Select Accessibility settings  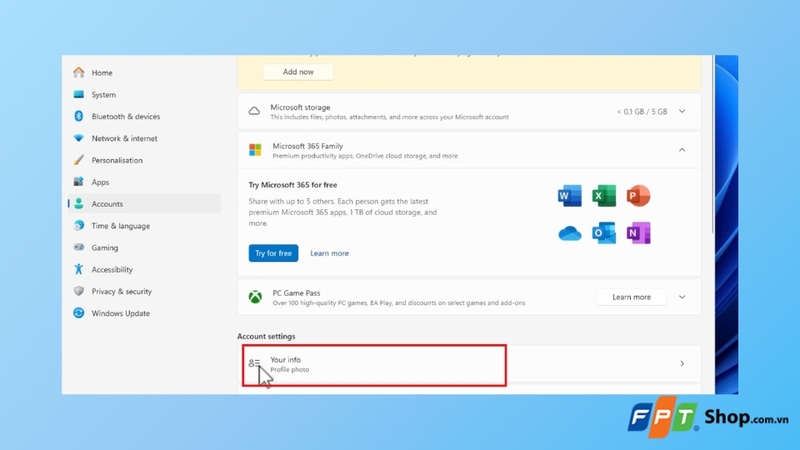(x=144, y=269)
